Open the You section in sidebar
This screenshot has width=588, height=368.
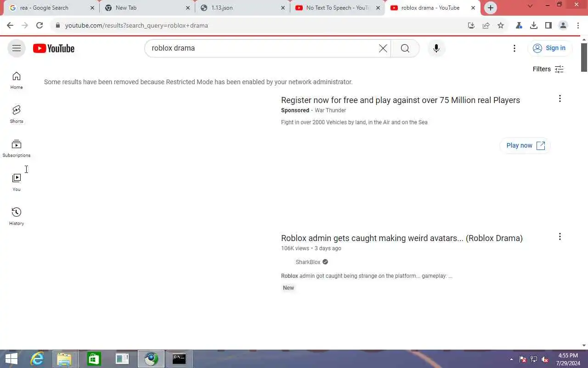pos(17,183)
